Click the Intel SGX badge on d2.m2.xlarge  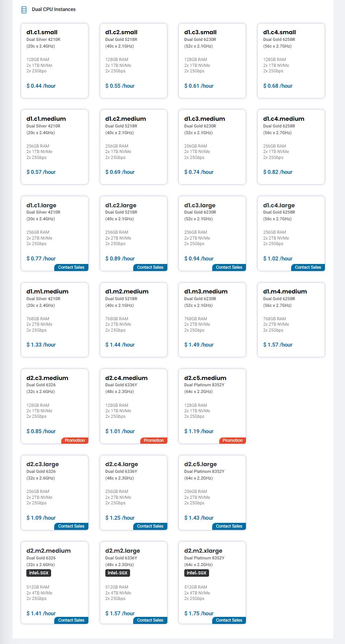tap(196, 573)
